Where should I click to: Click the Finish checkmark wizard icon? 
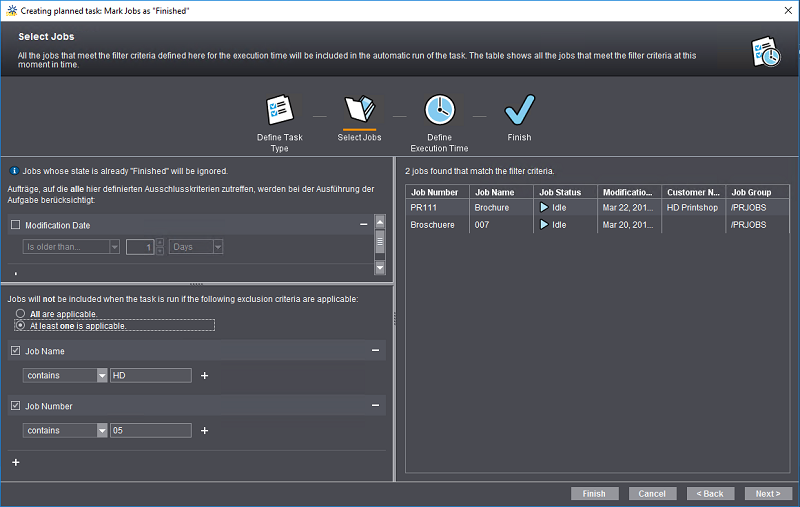[x=519, y=109]
